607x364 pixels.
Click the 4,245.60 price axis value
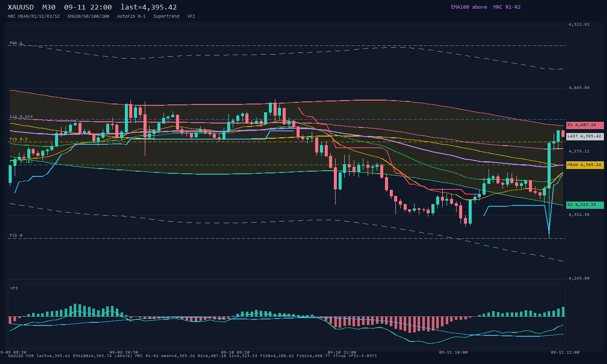(579, 279)
